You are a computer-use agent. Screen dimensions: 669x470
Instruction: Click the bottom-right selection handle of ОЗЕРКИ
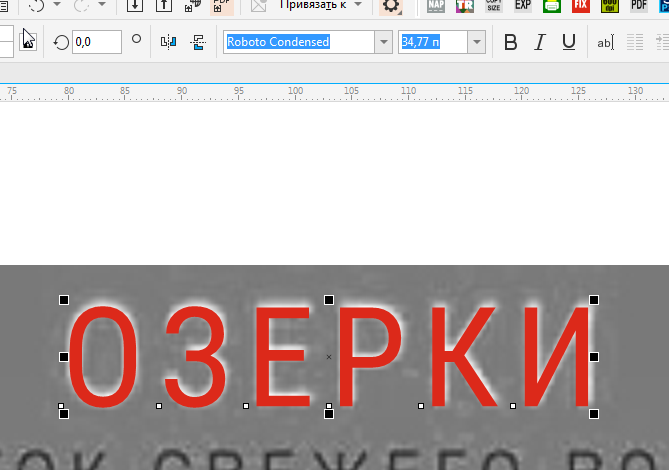click(594, 414)
